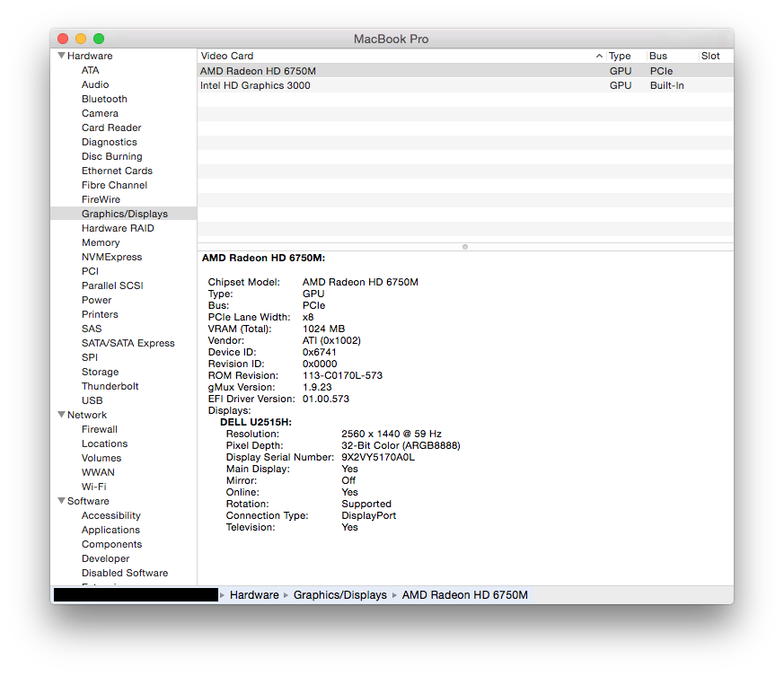Select Locations under Network
Screen dimensions: 784x676
pos(104,443)
